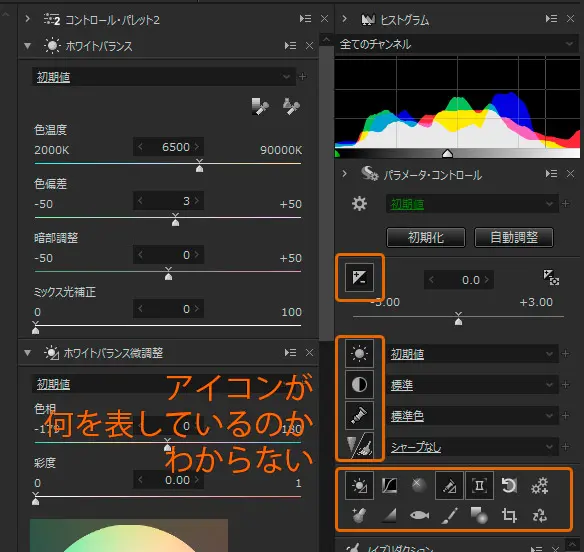Screen dimensions: 584x552
Task: Open the シャープなし sharpness dropdown
Action: pos(472,447)
